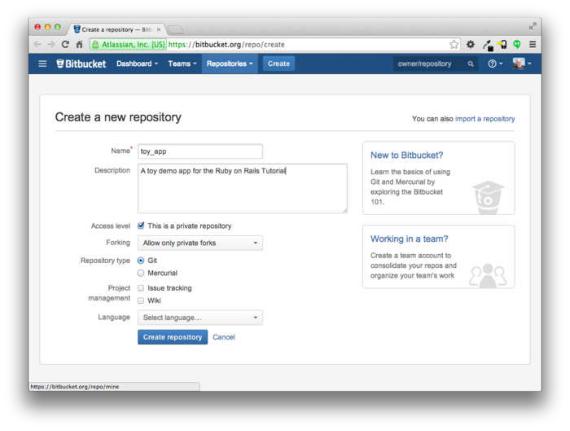Open the user avatar menu
The height and width of the screenshot is (431, 570).
[522, 64]
